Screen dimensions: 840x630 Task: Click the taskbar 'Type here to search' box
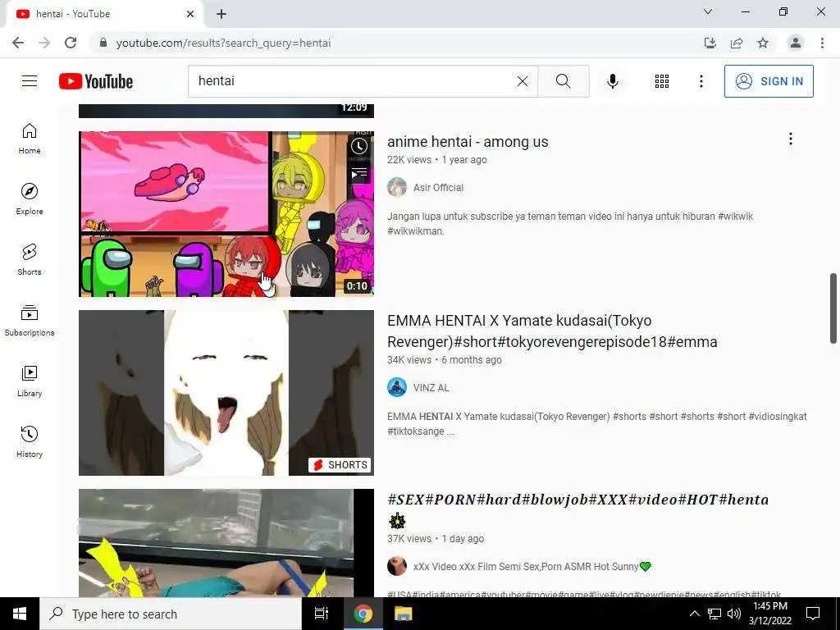171,614
